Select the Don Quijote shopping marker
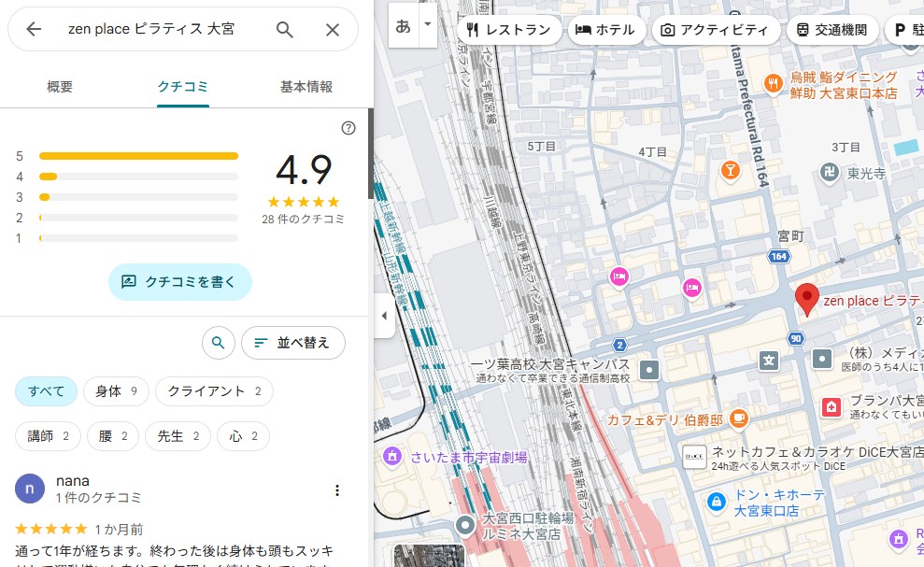Viewport: 924px width, 567px height. pos(717,502)
